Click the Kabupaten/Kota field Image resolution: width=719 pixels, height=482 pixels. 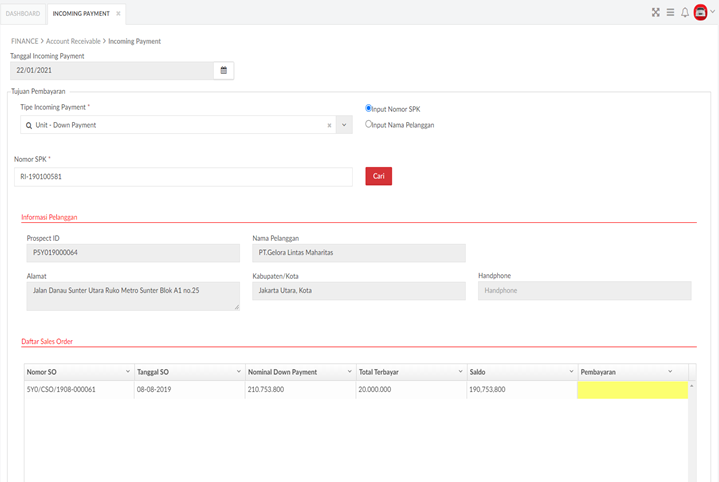click(x=359, y=291)
